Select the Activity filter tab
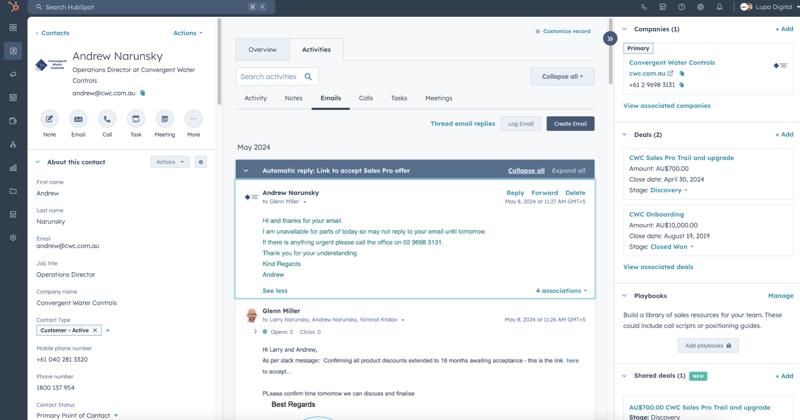Image resolution: width=800 pixels, height=420 pixels. (x=256, y=98)
